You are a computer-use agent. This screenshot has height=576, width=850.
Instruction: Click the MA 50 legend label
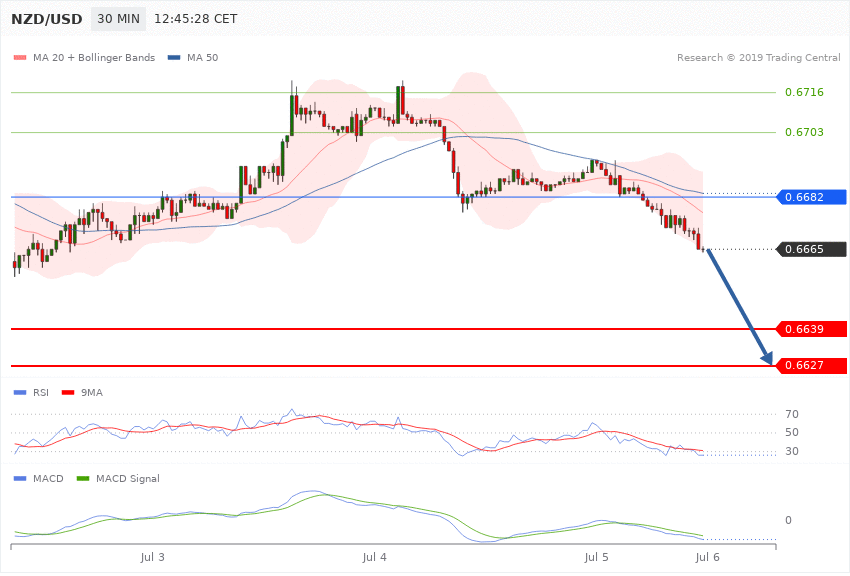click(202, 57)
